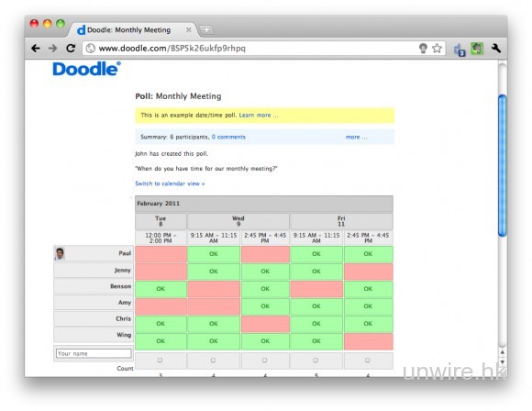Image resolution: width=532 pixels, height=411 pixels.
Task: Click Jenny's red cell for Fri 2:45 PM
Action: pyautogui.click(x=369, y=272)
